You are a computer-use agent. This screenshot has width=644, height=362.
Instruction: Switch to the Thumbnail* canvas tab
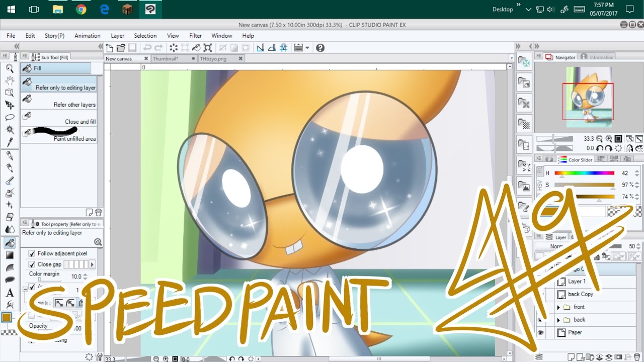pos(174,59)
